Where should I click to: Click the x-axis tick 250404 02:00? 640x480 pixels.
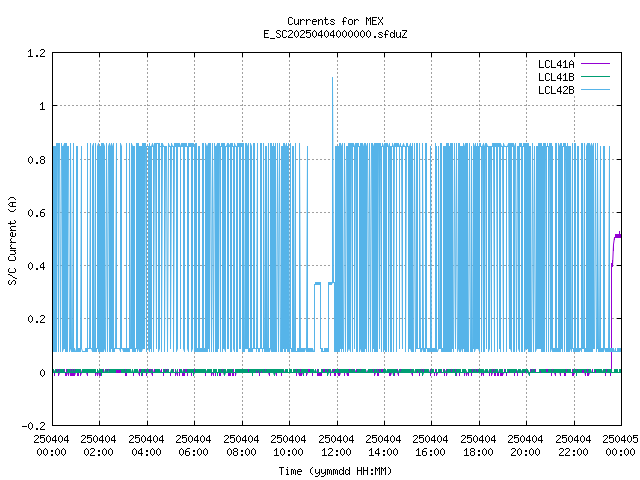tap(98, 446)
